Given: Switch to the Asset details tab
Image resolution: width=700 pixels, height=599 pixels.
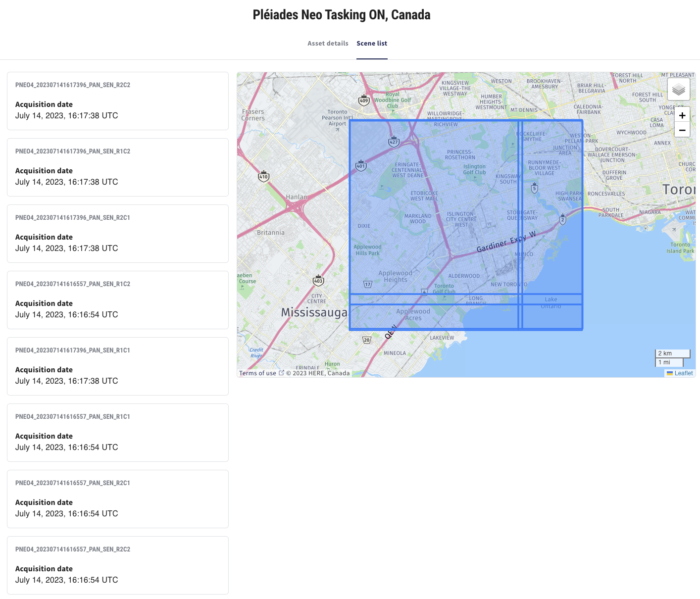Looking at the screenshot, I should click(x=328, y=43).
